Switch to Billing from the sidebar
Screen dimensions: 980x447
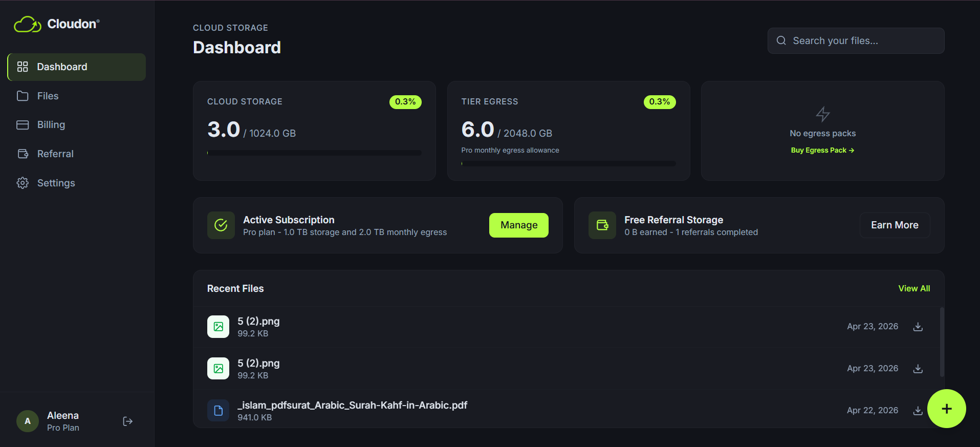pos(51,124)
